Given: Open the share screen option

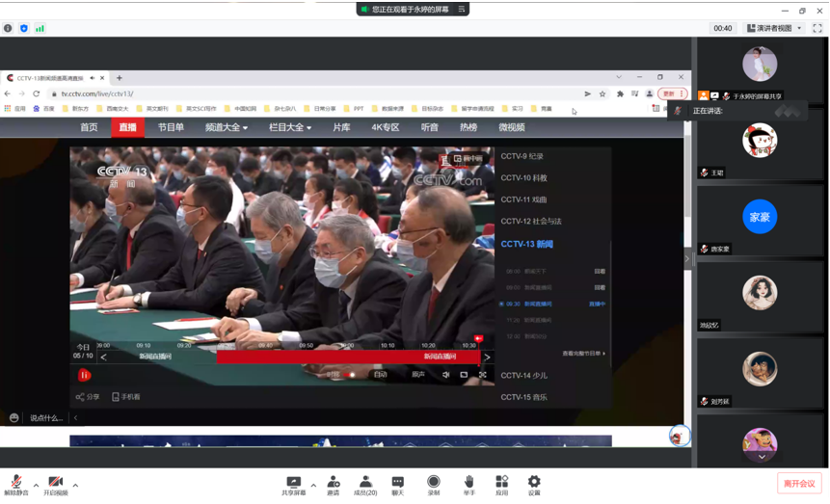Looking at the screenshot, I should [293, 485].
